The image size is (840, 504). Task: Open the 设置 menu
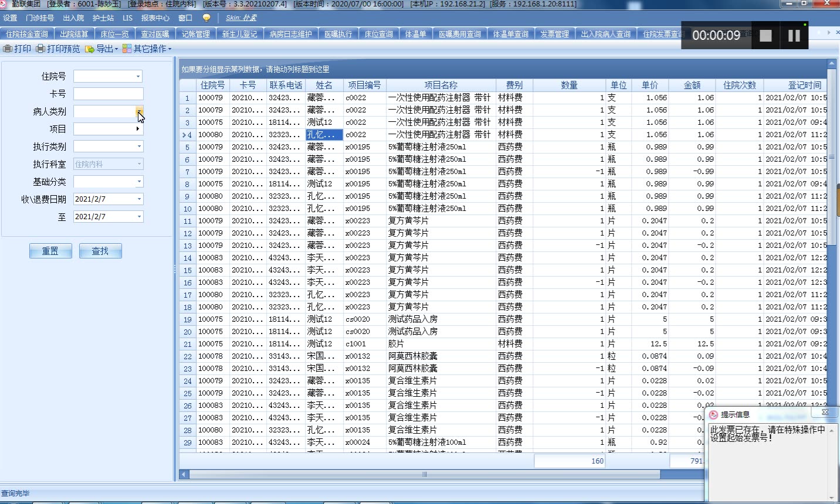click(x=10, y=18)
